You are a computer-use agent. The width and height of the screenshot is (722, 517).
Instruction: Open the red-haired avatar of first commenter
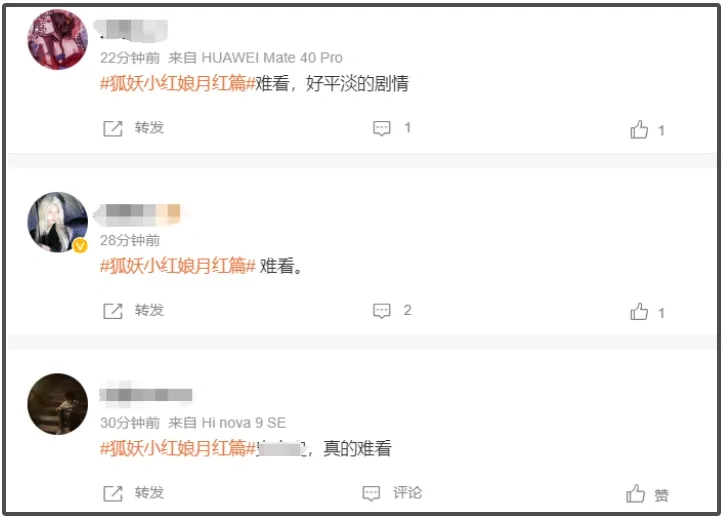(58, 39)
